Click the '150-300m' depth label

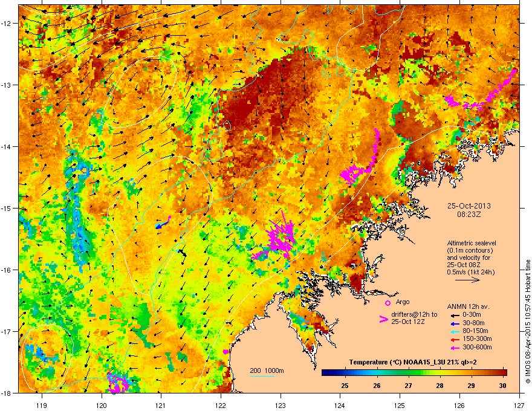[x=477, y=338]
